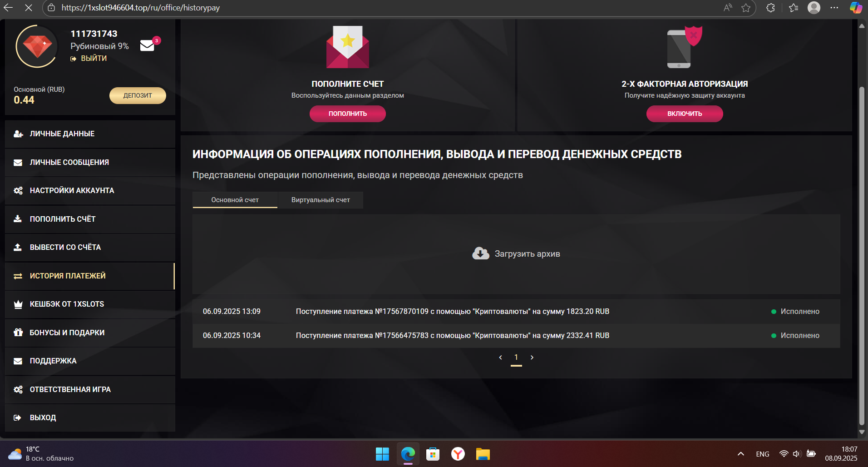Viewport: 868px width, 467px height.
Task: Select the Вывести со счёта upload icon
Action: 18,247
